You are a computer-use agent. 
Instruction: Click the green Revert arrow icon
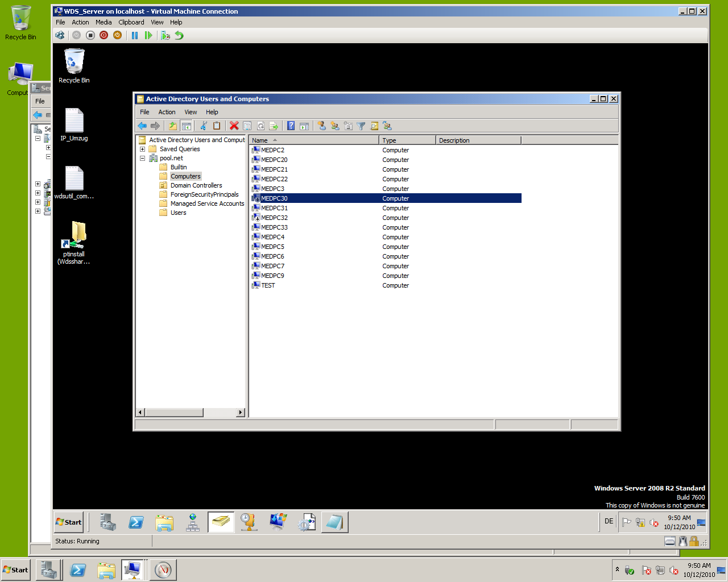click(179, 35)
